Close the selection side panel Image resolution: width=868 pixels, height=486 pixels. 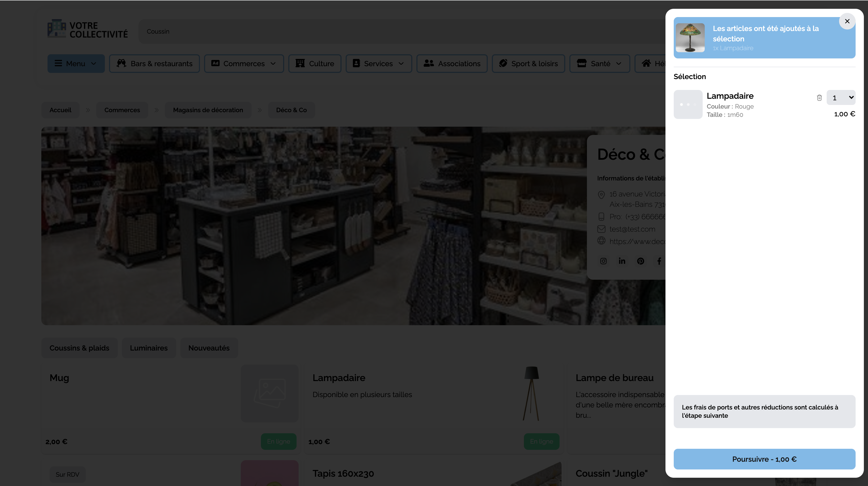[x=847, y=21]
